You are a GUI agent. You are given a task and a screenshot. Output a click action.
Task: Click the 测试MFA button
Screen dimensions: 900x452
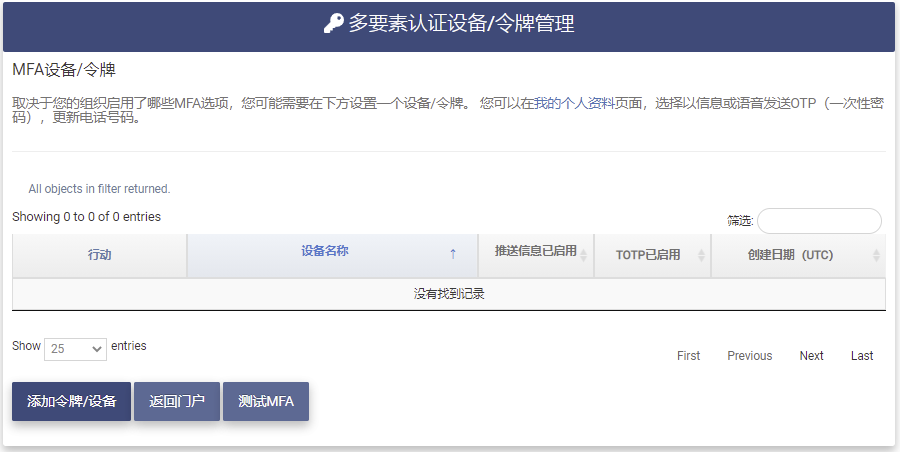[x=266, y=401]
